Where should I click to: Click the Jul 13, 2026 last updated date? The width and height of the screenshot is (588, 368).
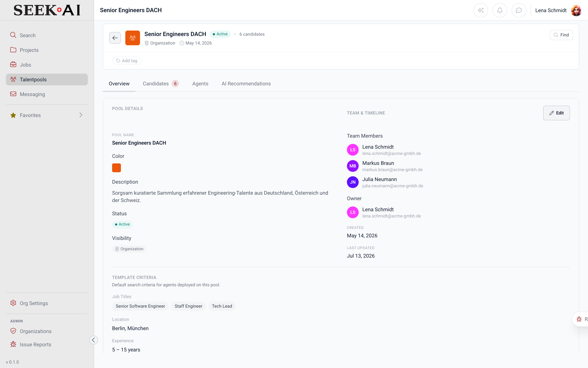click(361, 256)
